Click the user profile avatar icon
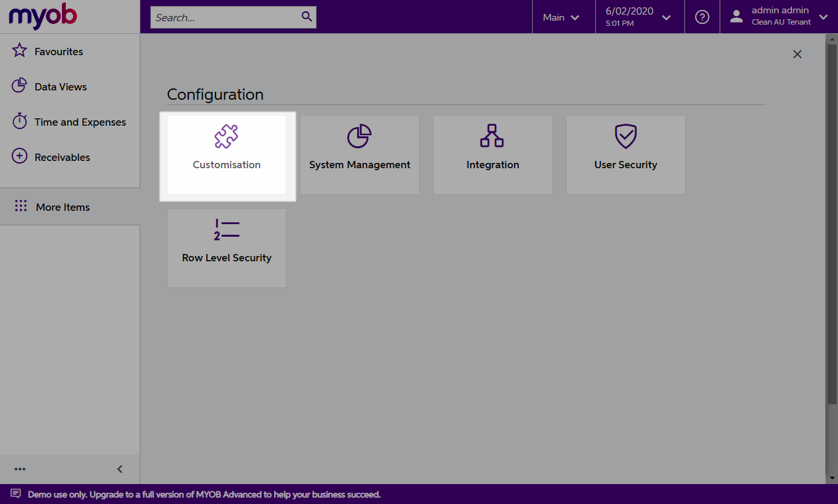Viewport: 838px width, 504px height. [x=736, y=17]
